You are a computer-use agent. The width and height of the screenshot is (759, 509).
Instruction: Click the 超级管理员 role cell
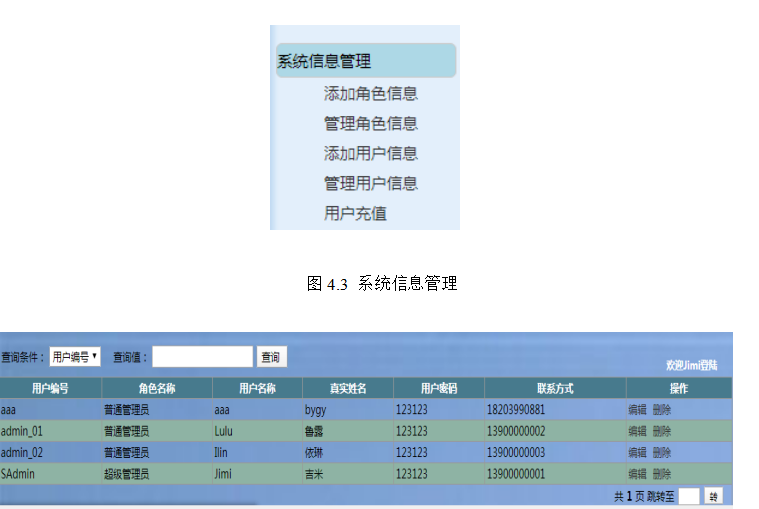tap(157, 474)
